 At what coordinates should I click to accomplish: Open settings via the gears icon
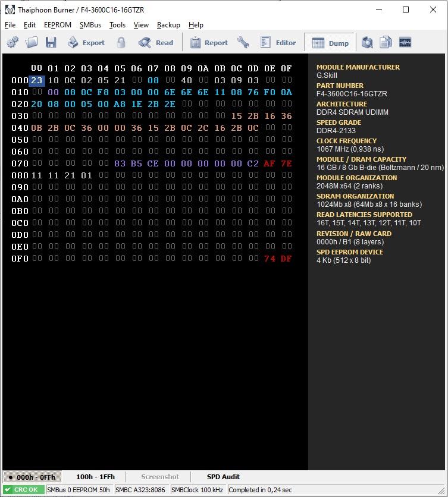pos(12,42)
